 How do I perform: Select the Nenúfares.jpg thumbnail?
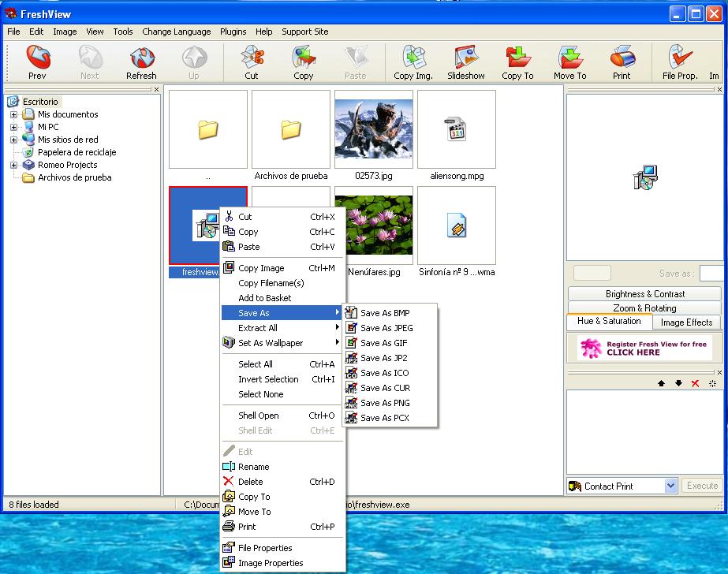pyautogui.click(x=374, y=225)
